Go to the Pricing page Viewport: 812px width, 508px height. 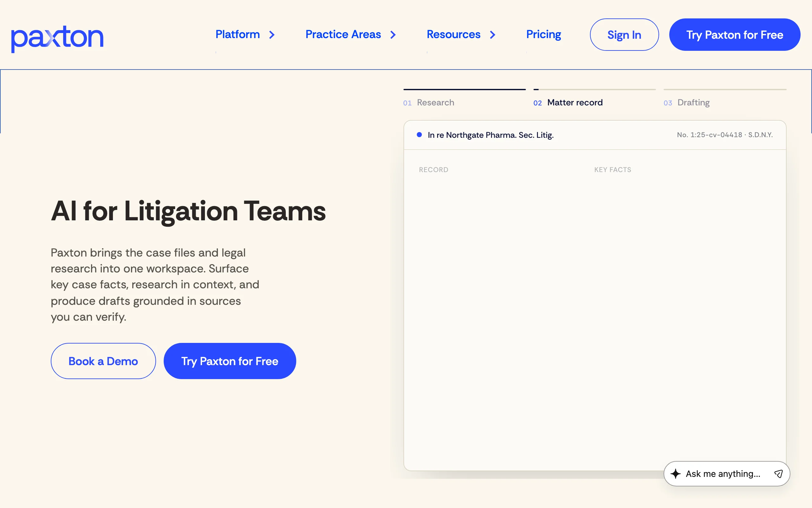544,34
